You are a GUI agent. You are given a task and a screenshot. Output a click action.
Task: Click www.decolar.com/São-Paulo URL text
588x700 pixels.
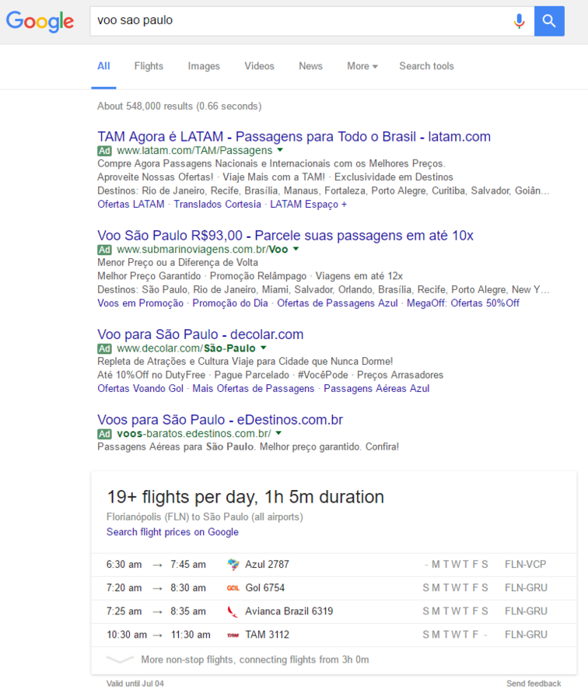tap(186, 348)
